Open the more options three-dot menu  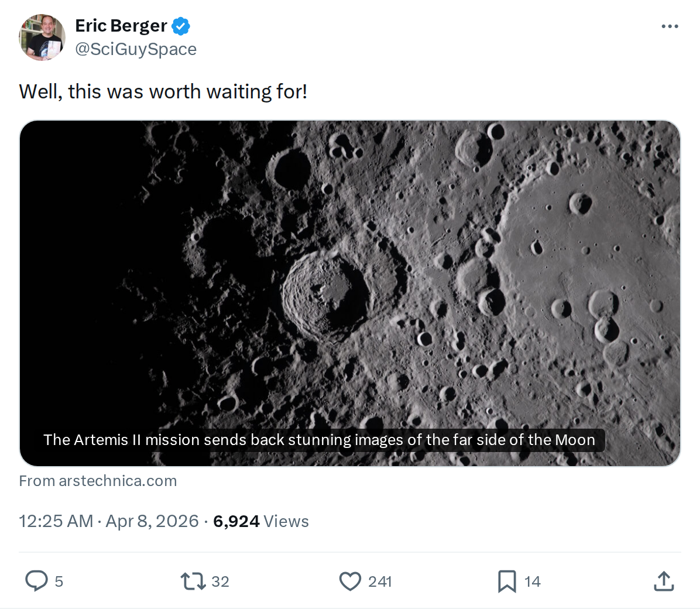coord(670,26)
